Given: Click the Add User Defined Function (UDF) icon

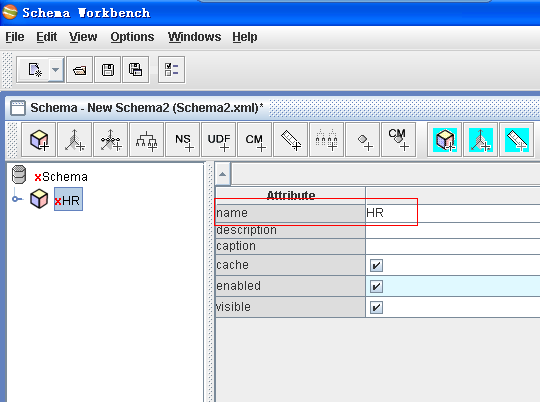Looking at the screenshot, I should pyautogui.click(x=219, y=140).
